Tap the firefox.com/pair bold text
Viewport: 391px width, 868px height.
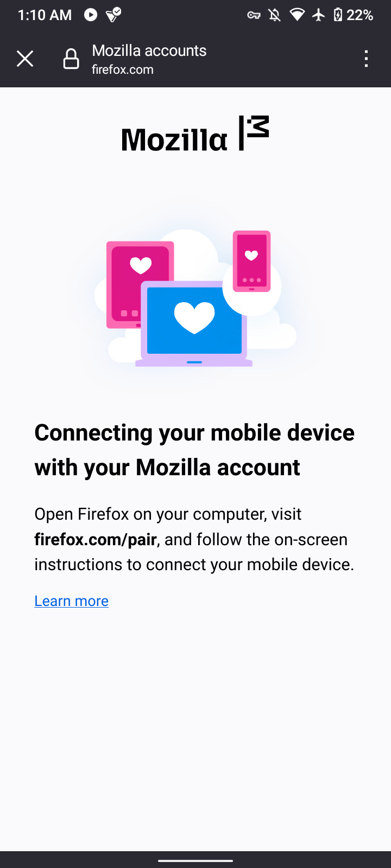point(96,540)
